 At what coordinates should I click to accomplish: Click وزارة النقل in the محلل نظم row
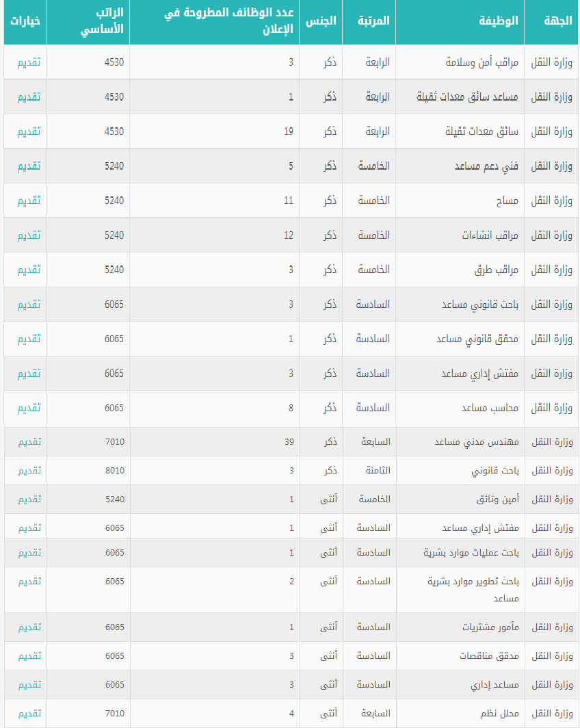(x=552, y=714)
